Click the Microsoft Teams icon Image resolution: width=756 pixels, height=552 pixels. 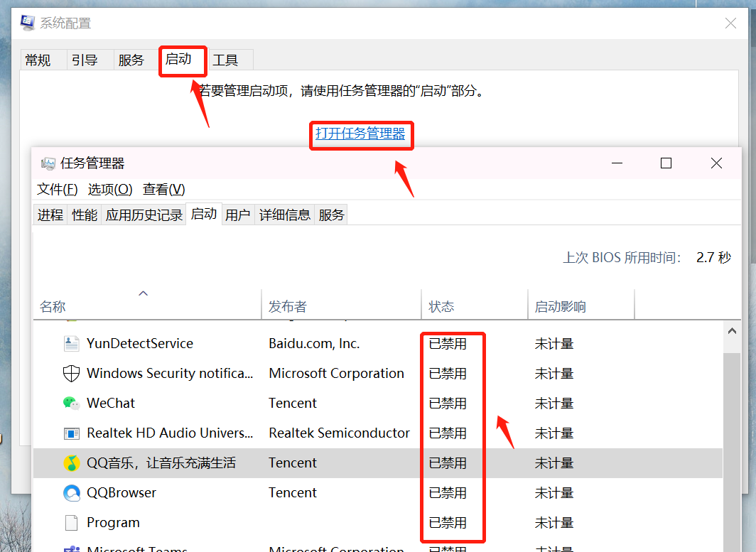pyautogui.click(x=71, y=548)
